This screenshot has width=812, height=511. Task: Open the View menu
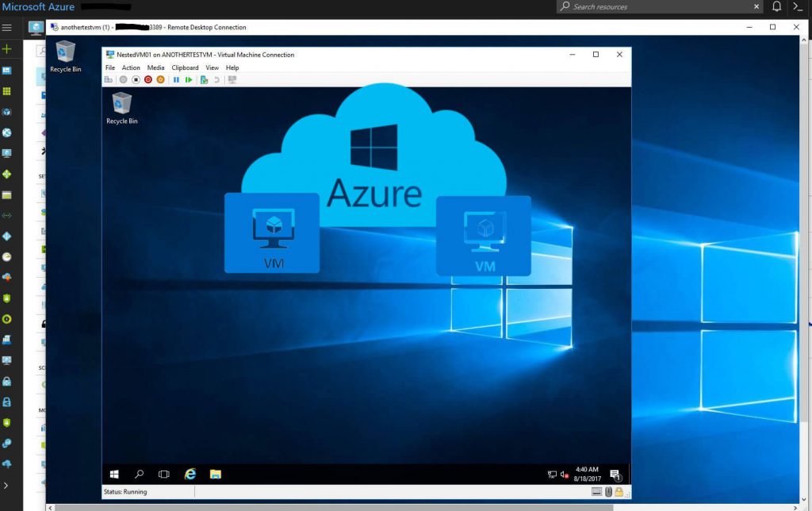click(x=212, y=68)
